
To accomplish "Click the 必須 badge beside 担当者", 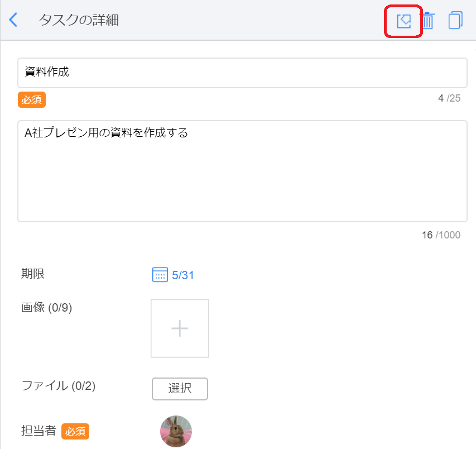I will 75,431.
